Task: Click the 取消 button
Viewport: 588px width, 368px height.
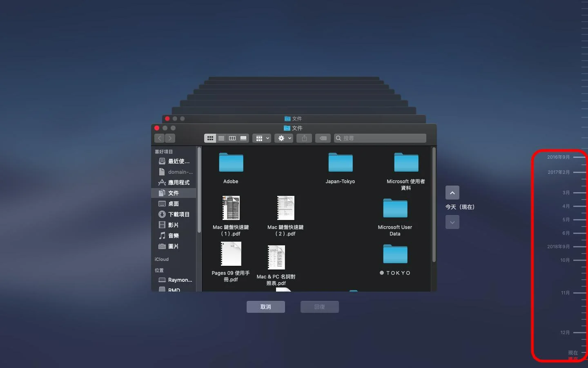Action: [266, 307]
